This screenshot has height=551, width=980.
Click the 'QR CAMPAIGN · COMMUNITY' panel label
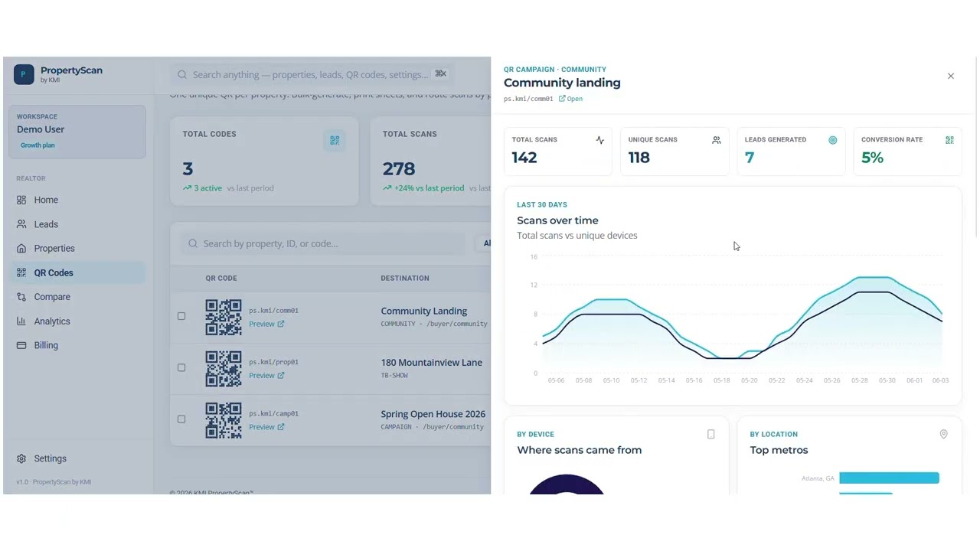555,69
